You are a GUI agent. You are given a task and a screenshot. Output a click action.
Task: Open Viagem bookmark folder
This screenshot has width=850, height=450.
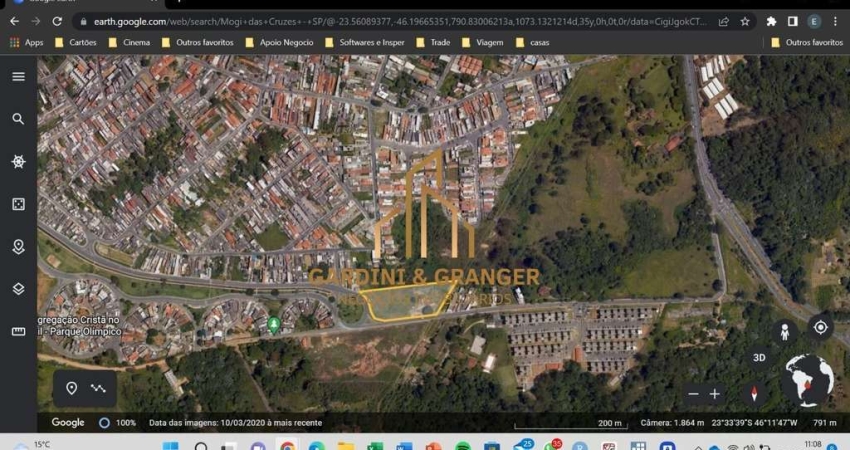pyautogui.click(x=482, y=42)
